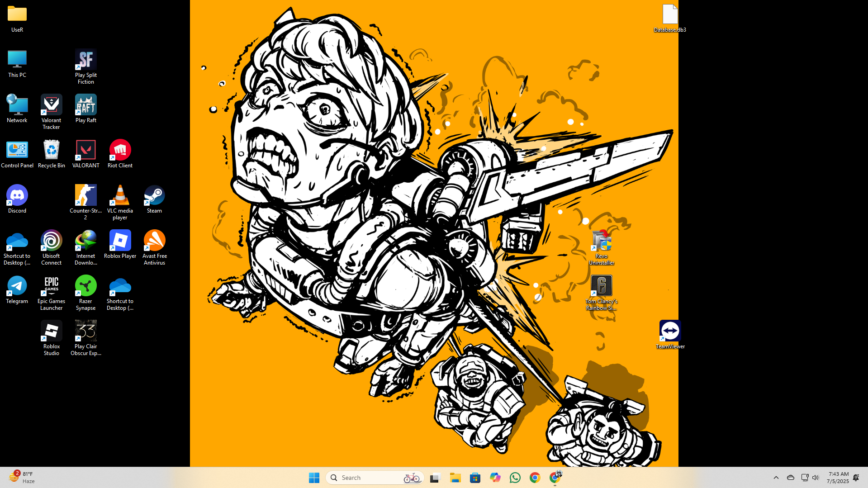Image resolution: width=868 pixels, height=488 pixels.
Task: Expand hidden system tray icons
Action: [776, 477]
